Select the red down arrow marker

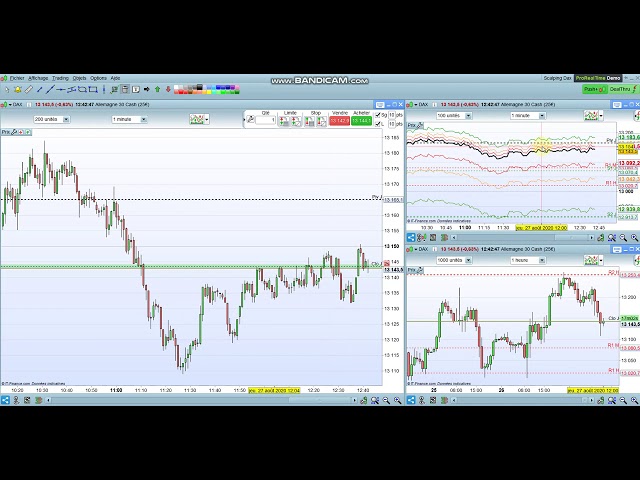pos(168,89)
